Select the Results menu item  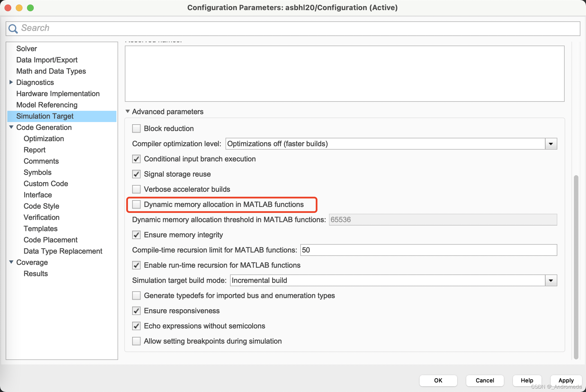pos(36,273)
